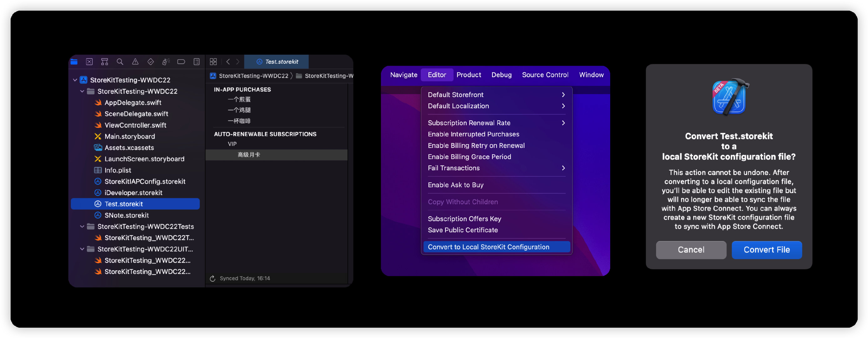Collapse the StoreKitTesting-WWDC22UIT... group

pyautogui.click(x=82, y=249)
